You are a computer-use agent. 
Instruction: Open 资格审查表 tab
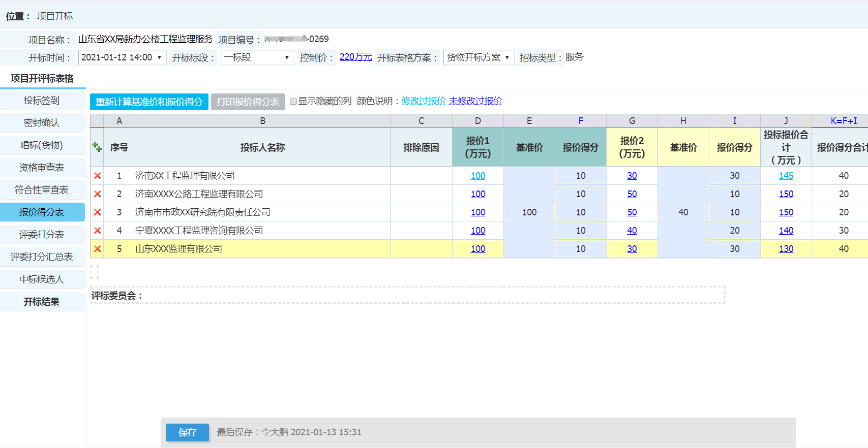42,168
